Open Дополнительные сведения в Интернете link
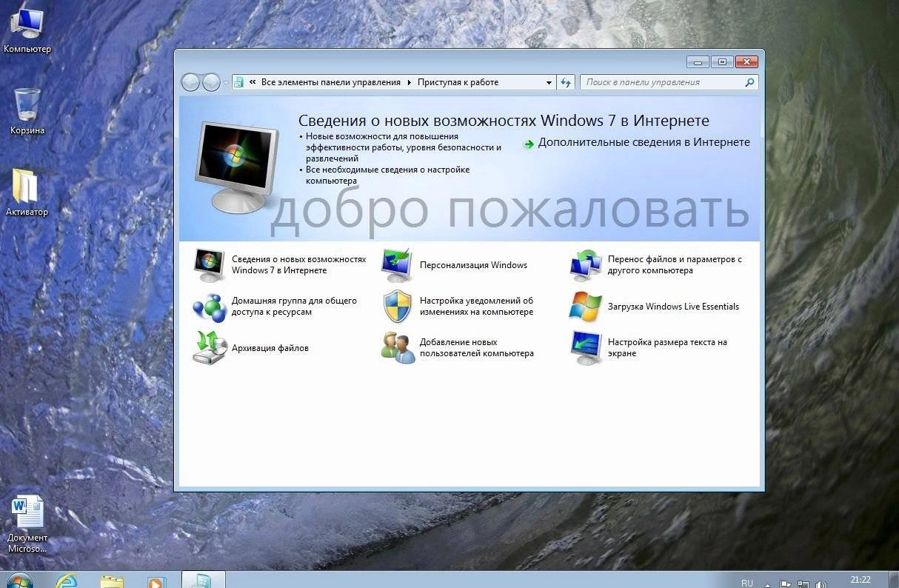899x588 pixels. tap(644, 142)
